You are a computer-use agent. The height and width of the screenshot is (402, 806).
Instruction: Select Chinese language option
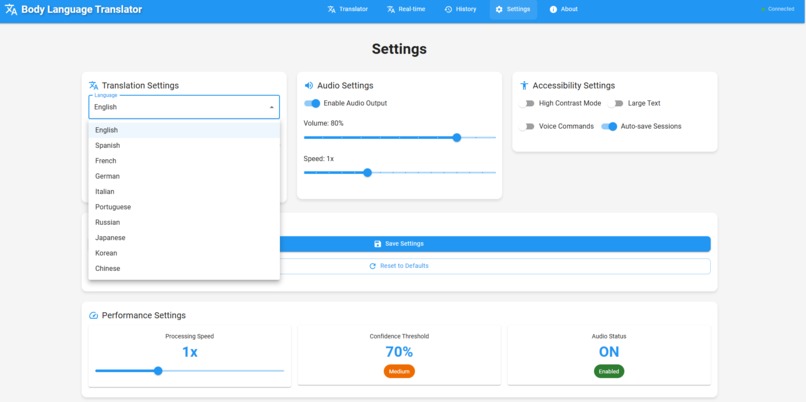point(184,269)
